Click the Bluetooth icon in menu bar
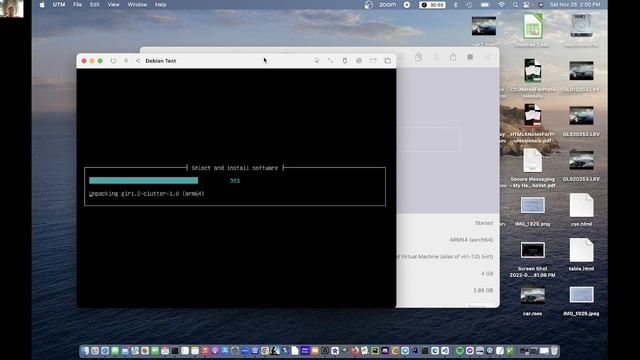The height and width of the screenshot is (360, 640). (x=456, y=5)
